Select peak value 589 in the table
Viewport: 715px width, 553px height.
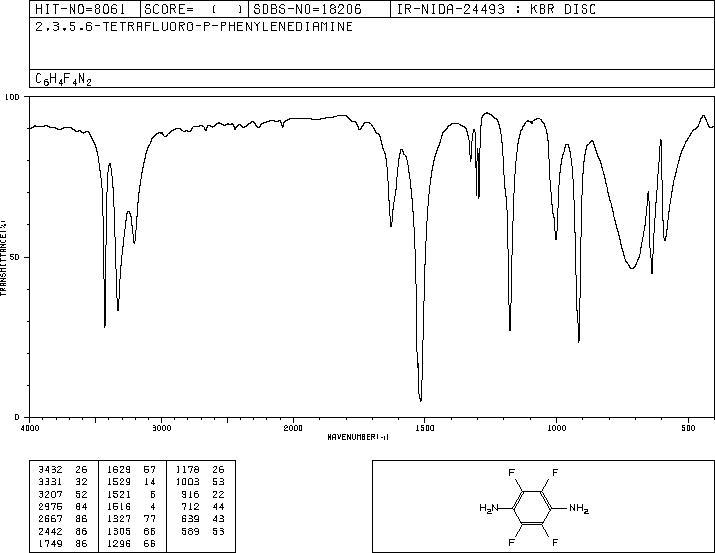(x=190, y=532)
